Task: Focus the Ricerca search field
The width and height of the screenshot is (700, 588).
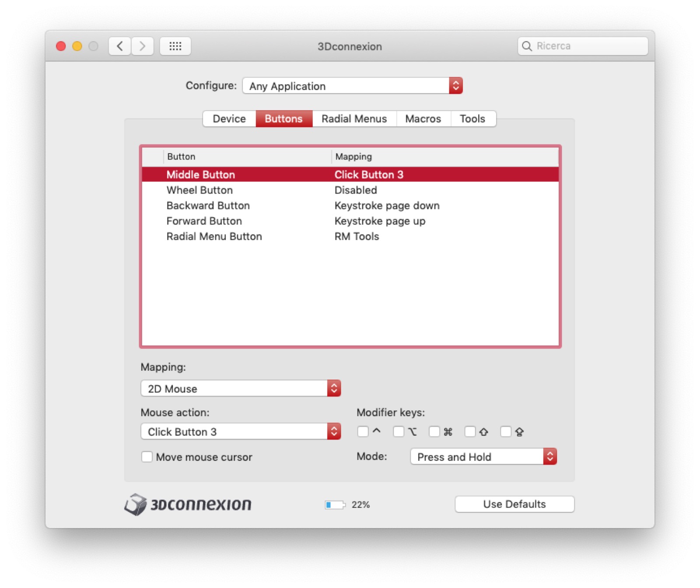Action: (x=583, y=46)
